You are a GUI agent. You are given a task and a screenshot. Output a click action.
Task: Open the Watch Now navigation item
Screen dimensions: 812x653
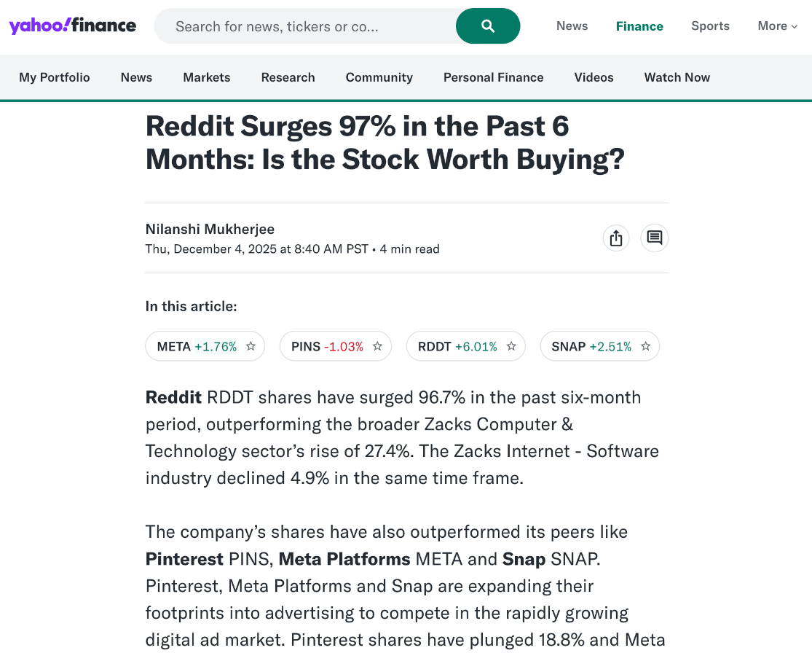[677, 77]
